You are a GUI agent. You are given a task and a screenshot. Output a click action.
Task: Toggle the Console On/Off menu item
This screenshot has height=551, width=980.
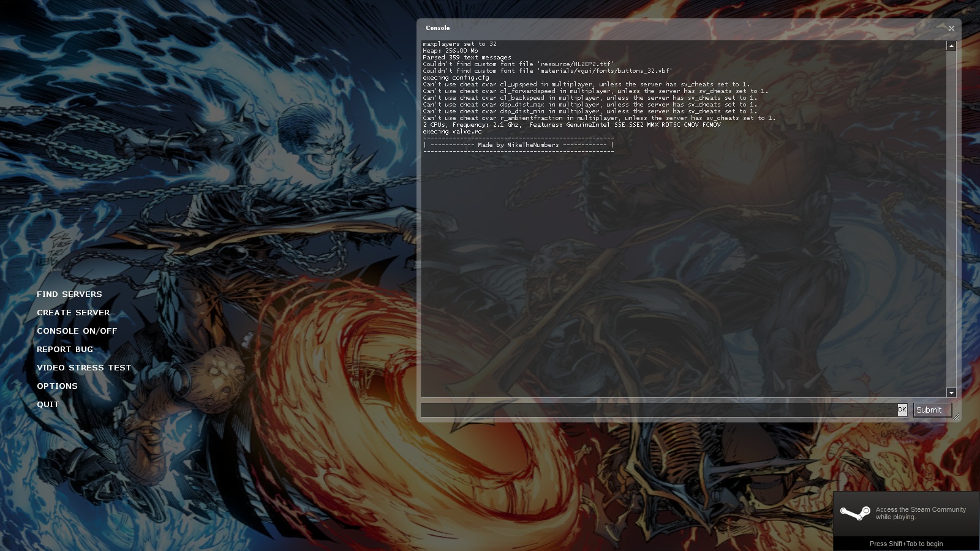[77, 331]
